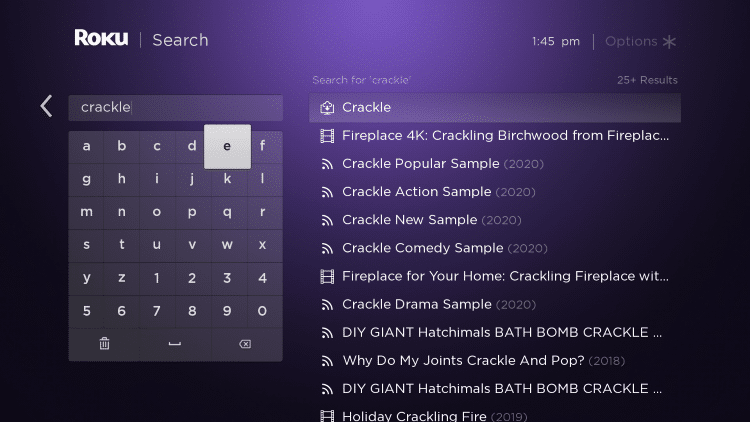The width and height of the screenshot is (750, 422).
Task: Click the space bar key icon
Action: click(175, 344)
